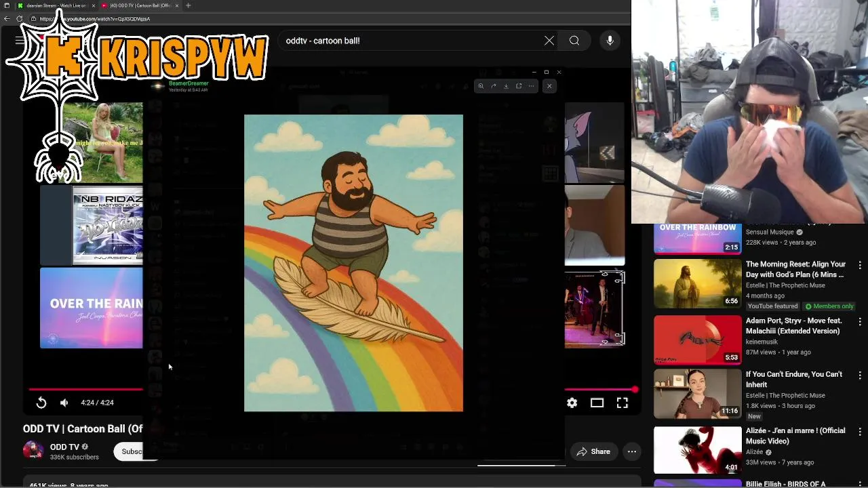868x488 pixels.
Task: Click the Members only badge
Action: (x=828, y=306)
